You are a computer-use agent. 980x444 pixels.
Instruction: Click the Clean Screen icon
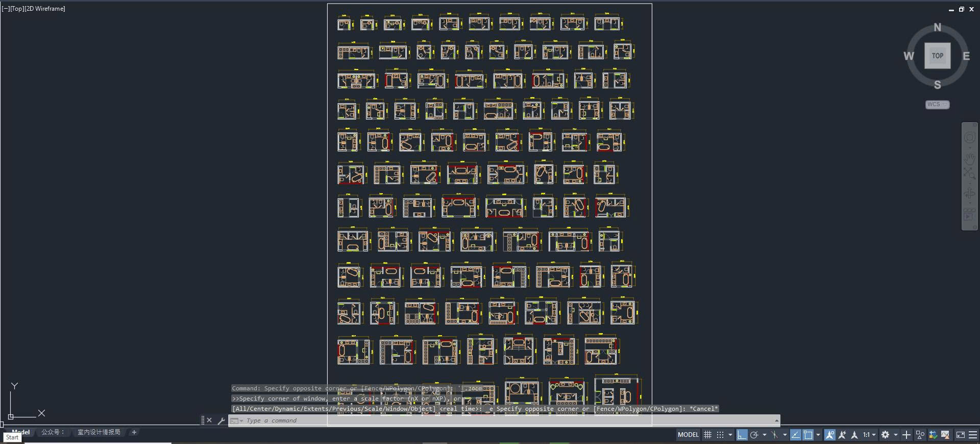960,435
